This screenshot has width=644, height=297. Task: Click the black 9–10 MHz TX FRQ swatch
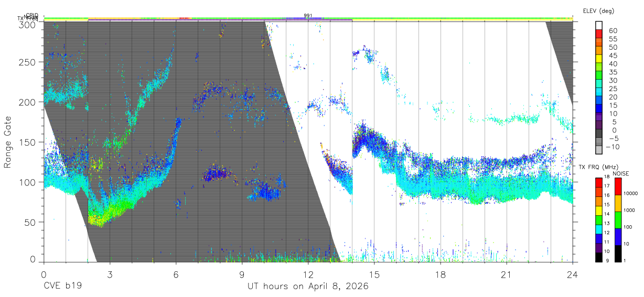pyautogui.click(x=600, y=257)
